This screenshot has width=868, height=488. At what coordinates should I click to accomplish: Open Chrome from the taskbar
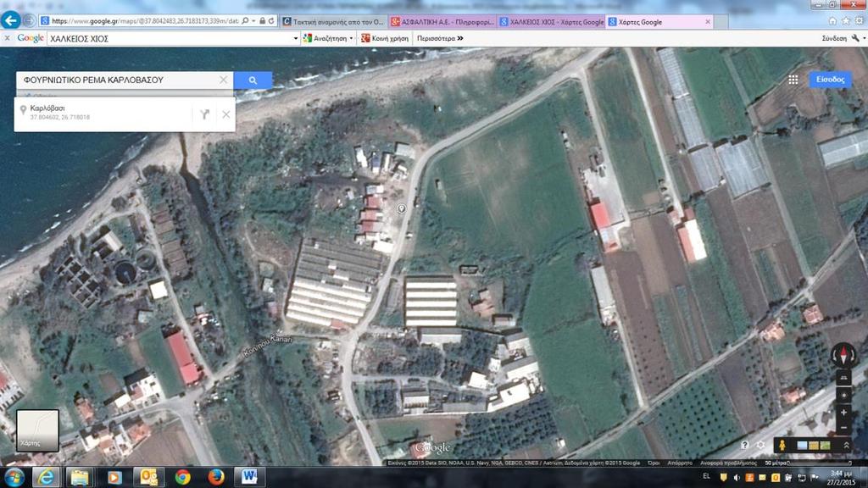[183, 477]
